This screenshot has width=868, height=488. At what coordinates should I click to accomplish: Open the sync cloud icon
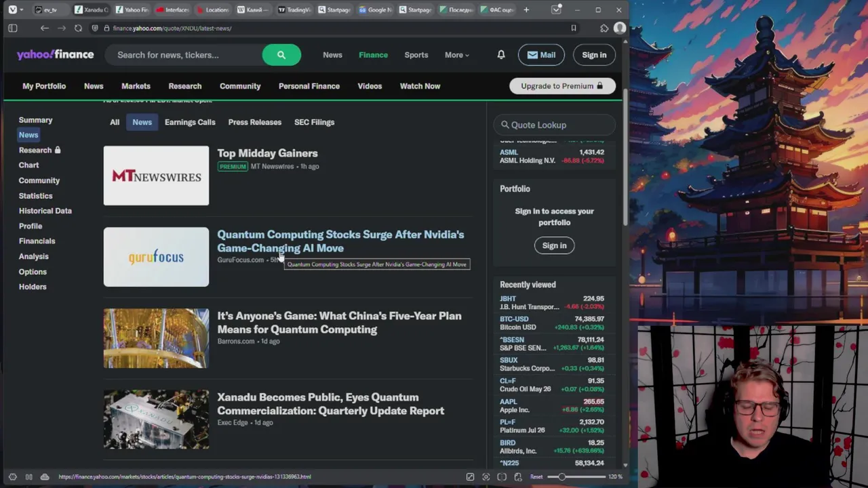45,476
